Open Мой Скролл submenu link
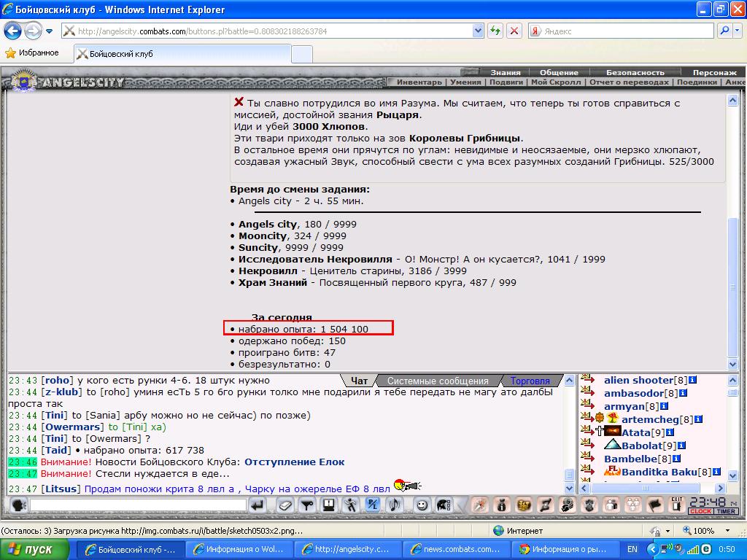The height and width of the screenshot is (560, 747). pyautogui.click(x=556, y=82)
